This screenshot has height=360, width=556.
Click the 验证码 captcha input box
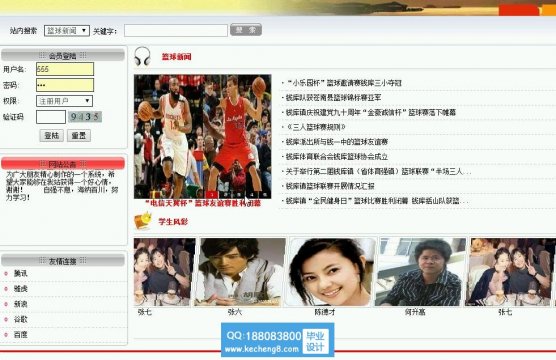pyautogui.click(x=51, y=117)
